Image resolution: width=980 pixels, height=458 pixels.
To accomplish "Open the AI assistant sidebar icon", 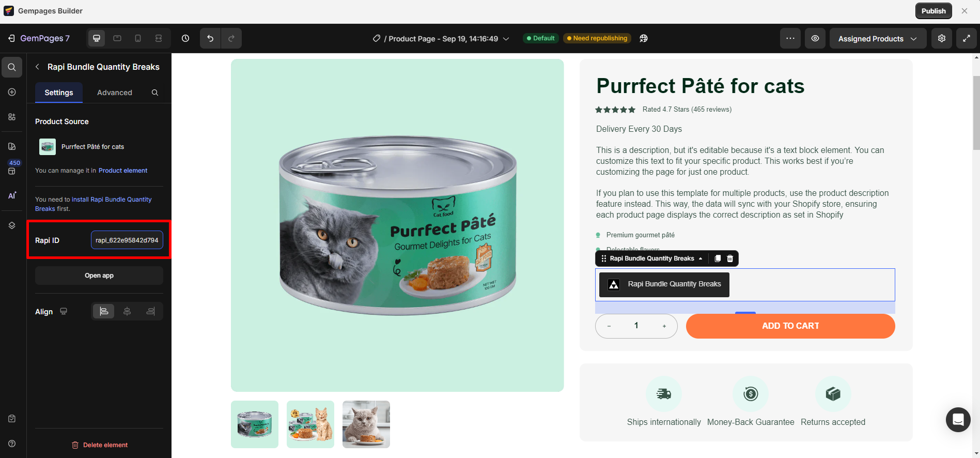I will [x=12, y=195].
